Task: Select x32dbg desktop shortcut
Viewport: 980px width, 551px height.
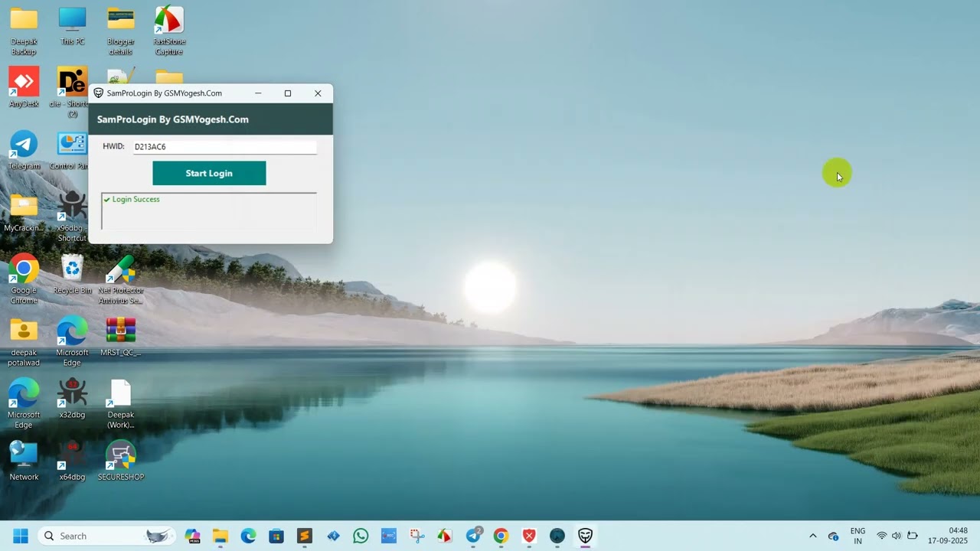Action: (73, 398)
